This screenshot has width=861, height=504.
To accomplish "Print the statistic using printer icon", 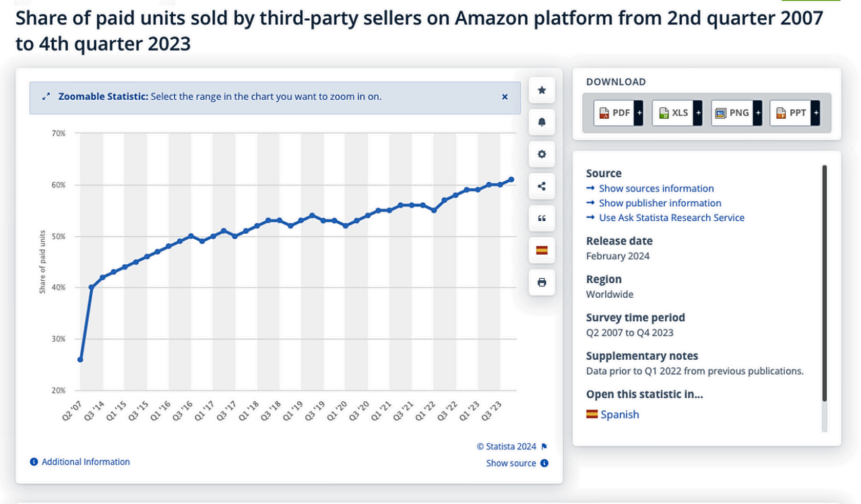I will [542, 282].
